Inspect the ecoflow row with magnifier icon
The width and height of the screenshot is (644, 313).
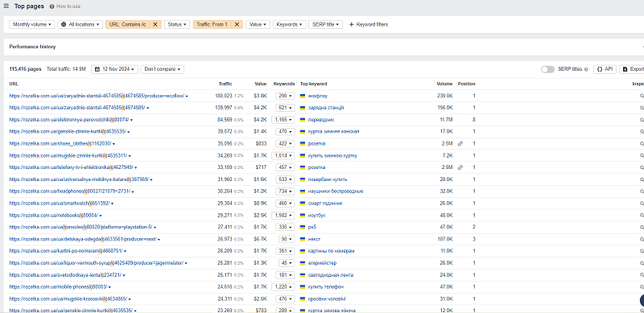pos(642,96)
